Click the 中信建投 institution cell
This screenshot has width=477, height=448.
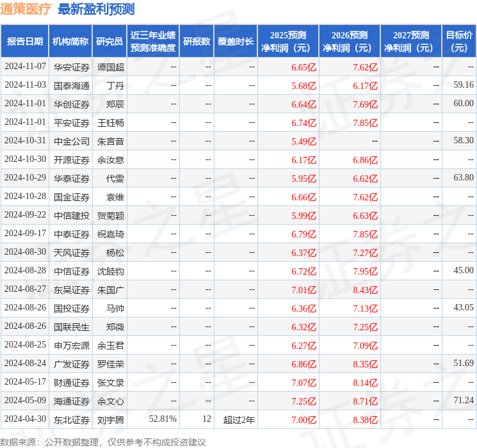point(72,215)
